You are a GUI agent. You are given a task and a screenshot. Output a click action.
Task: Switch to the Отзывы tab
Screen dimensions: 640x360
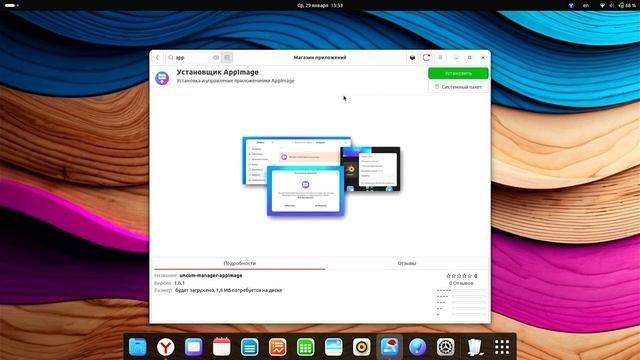[407, 263]
